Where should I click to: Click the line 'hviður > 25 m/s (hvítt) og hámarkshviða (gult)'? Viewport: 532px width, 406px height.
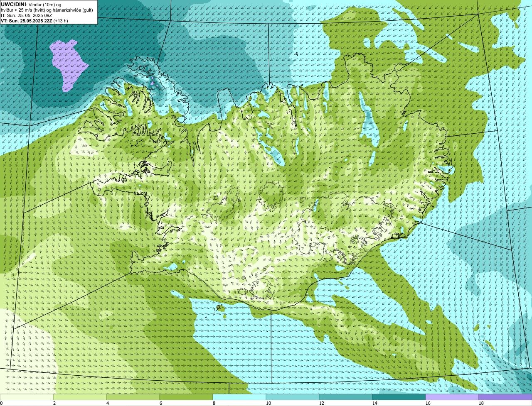(47, 10)
